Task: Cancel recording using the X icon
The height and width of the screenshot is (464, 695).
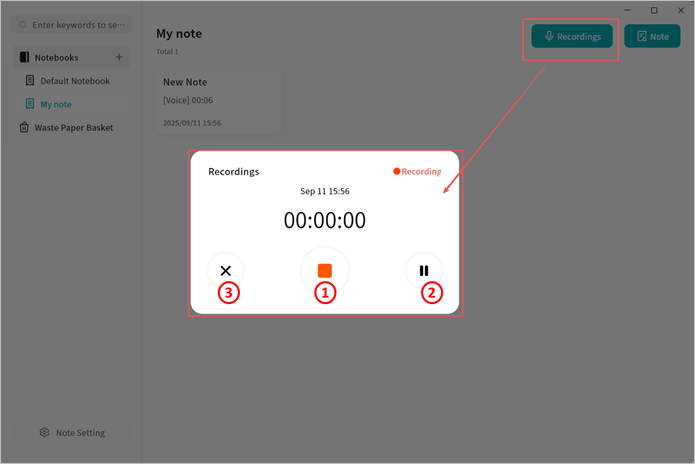Action: [226, 270]
